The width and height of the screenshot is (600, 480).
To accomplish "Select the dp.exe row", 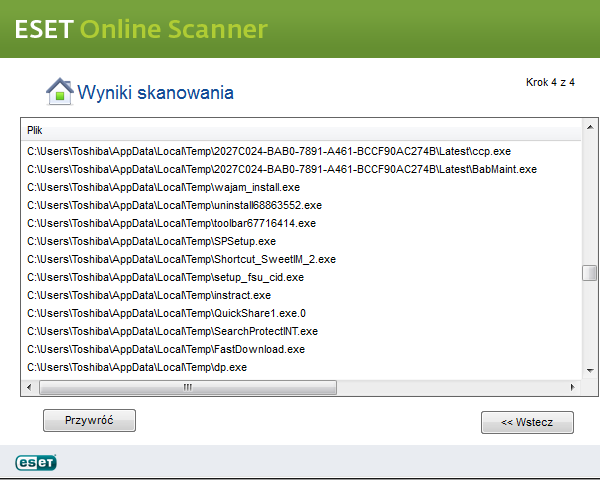I will 302,367.
